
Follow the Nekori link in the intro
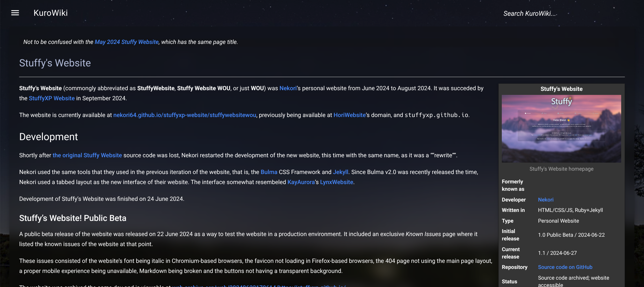coord(288,88)
